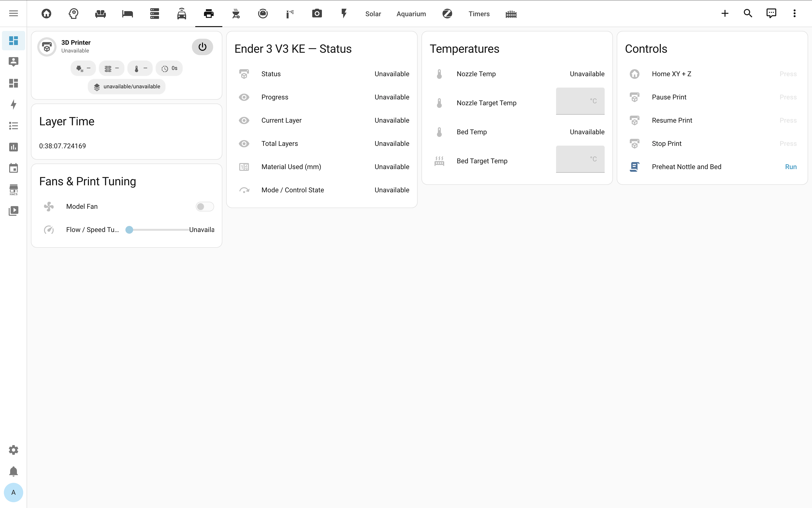Screen dimensions: 812x508
Task: Open the assistant chat icon
Action: (771, 14)
